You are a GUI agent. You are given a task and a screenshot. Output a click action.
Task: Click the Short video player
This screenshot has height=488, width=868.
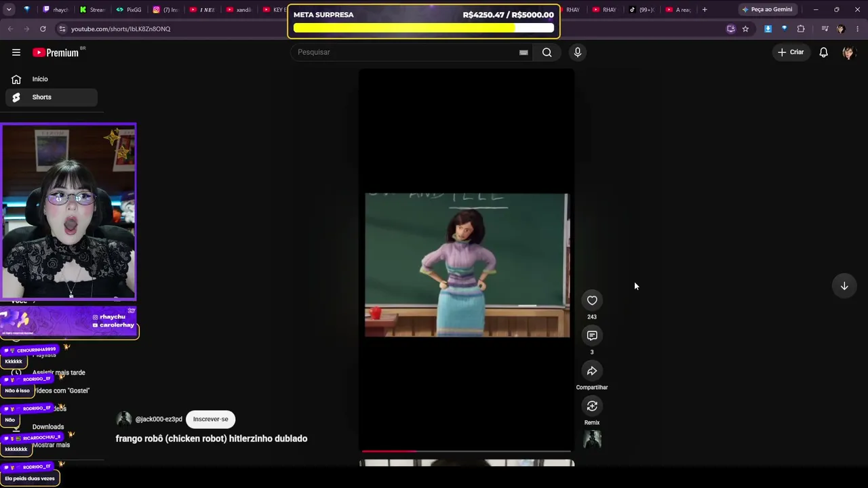pos(467,260)
